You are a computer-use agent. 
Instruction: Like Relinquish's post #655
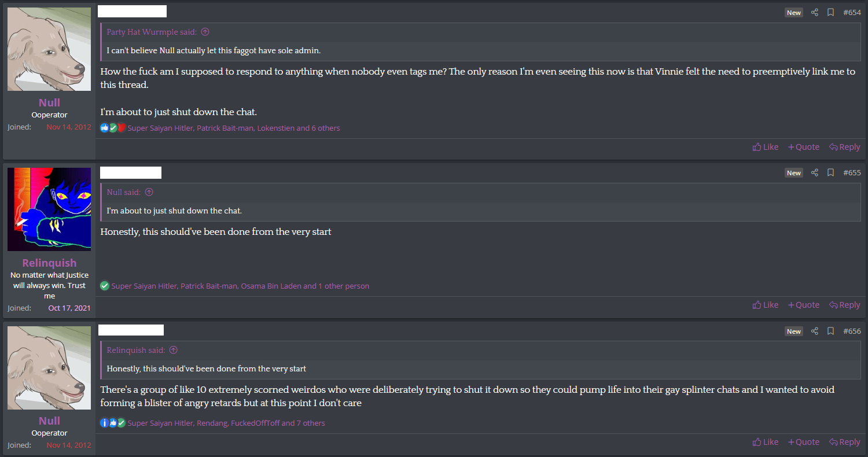tap(765, 305)
